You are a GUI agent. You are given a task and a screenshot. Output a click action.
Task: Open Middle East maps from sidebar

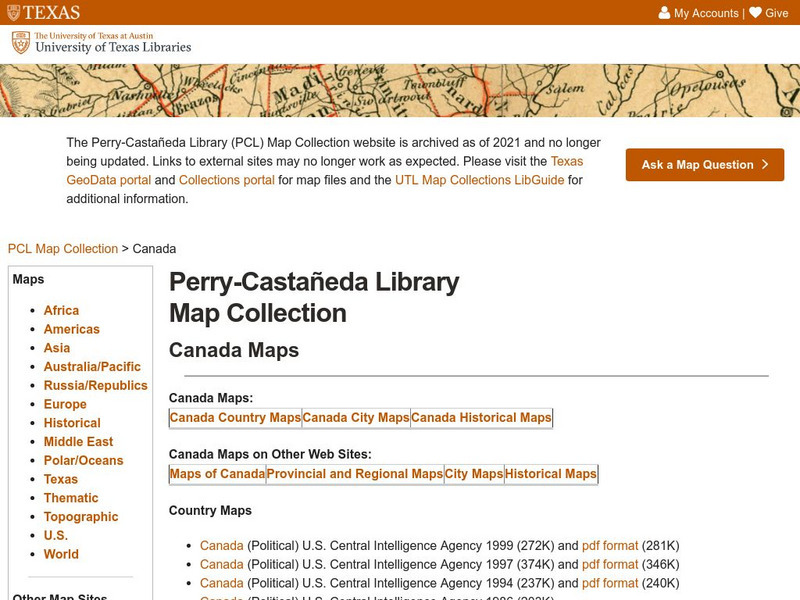78,442
